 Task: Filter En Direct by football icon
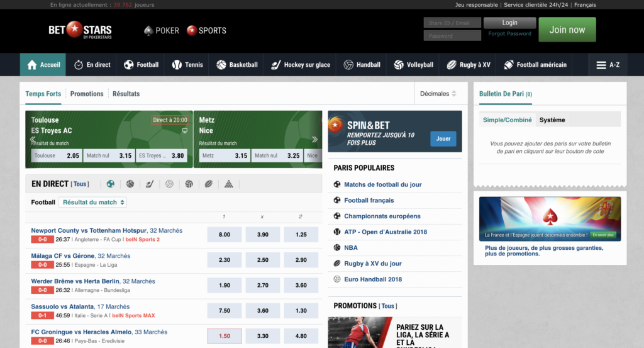click(111, 184)
